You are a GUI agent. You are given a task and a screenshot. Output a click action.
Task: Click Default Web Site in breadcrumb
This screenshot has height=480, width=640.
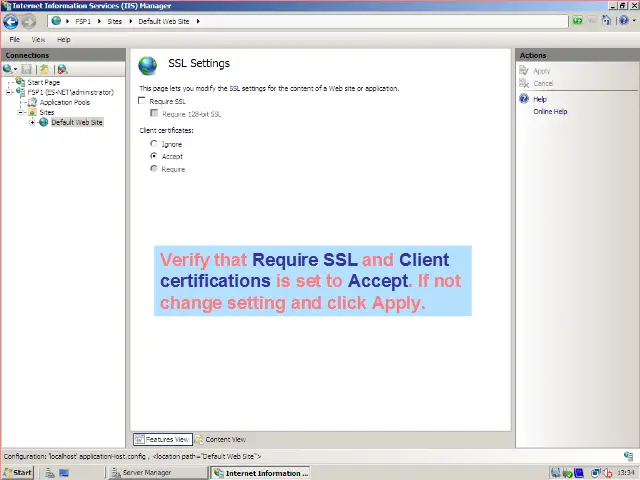tap(164, 21)
